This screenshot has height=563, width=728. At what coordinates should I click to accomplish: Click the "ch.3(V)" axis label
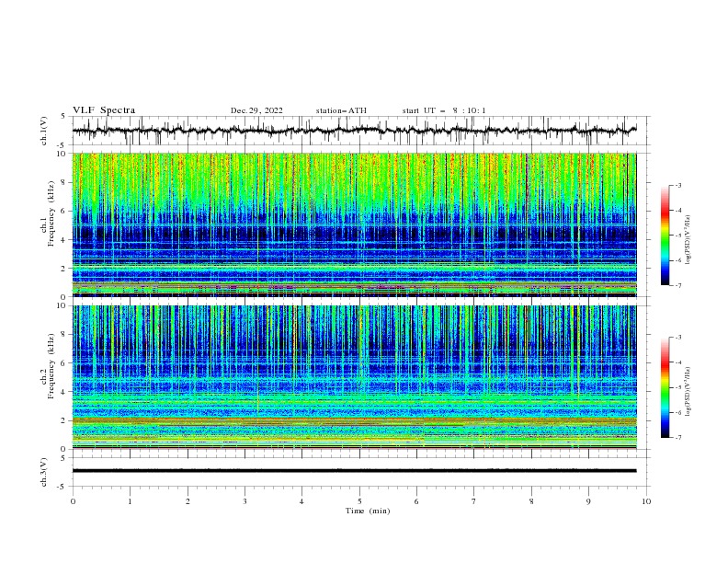click(x=44, y=472)
